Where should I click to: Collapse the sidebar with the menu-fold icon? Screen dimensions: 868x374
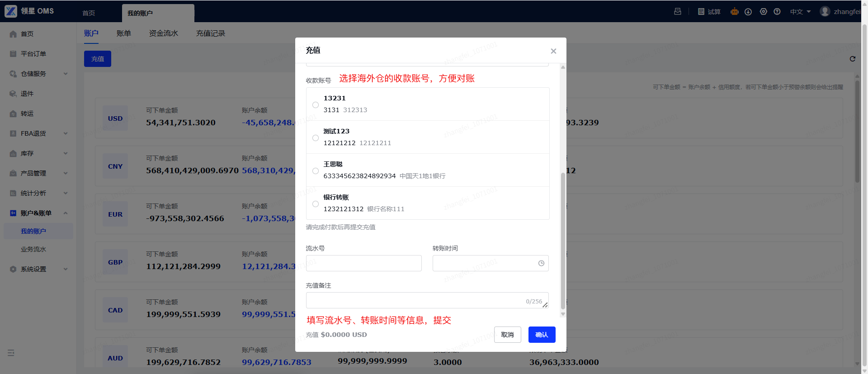point(11,353)
